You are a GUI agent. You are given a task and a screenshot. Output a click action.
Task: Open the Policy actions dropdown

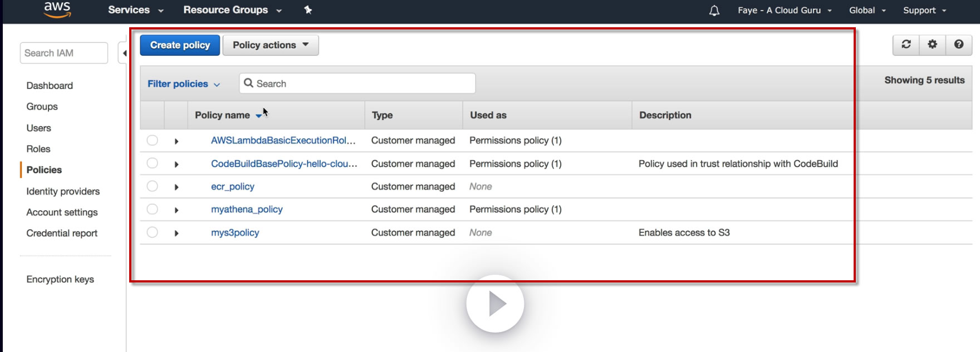point(271,45)
